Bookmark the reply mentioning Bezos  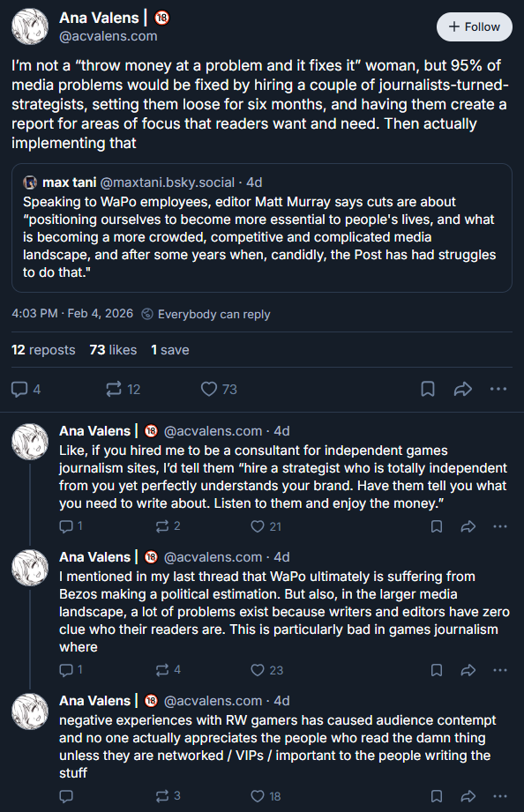437,670
